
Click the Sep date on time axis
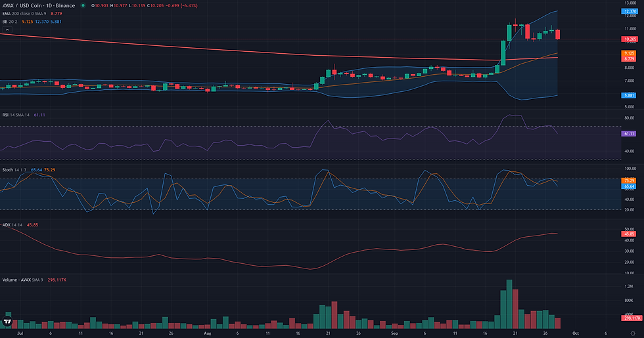[394, 333]
